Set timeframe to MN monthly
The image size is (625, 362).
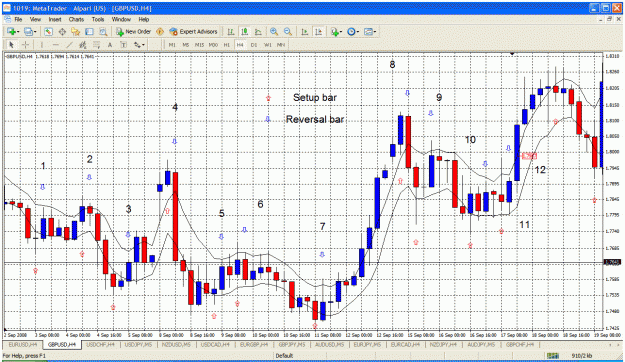[x=281, y=45]
